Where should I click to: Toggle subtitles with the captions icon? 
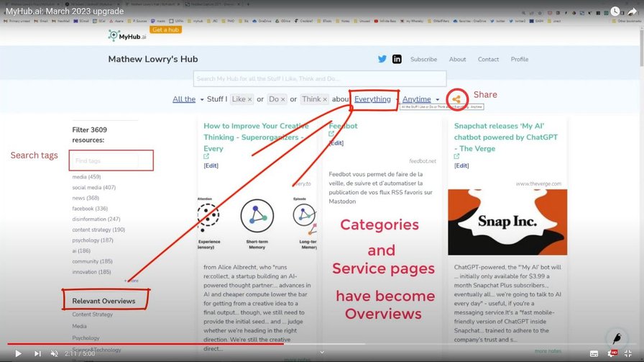point(594,353)
